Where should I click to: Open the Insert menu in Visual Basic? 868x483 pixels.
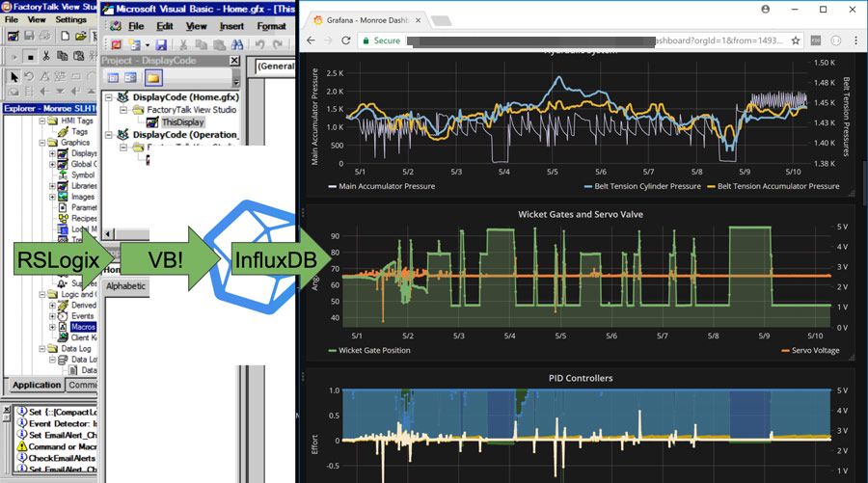(x=231, y=26)
